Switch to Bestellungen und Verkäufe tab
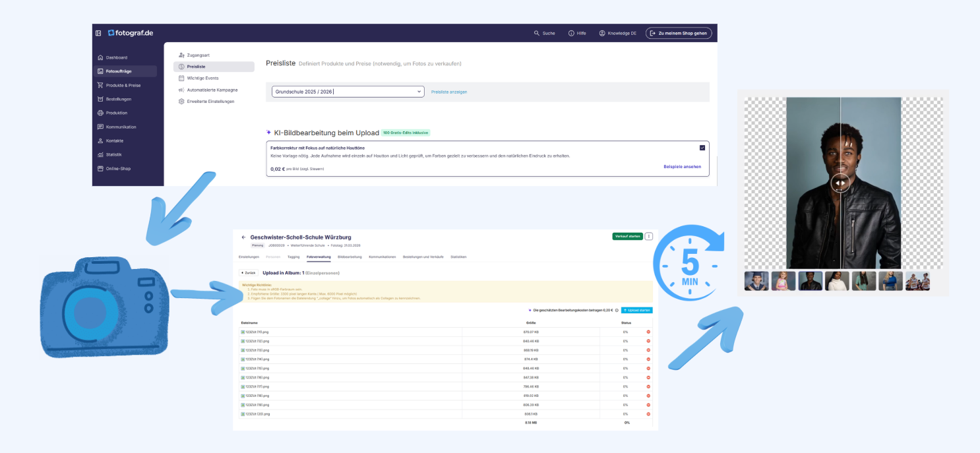 [423, 257]
